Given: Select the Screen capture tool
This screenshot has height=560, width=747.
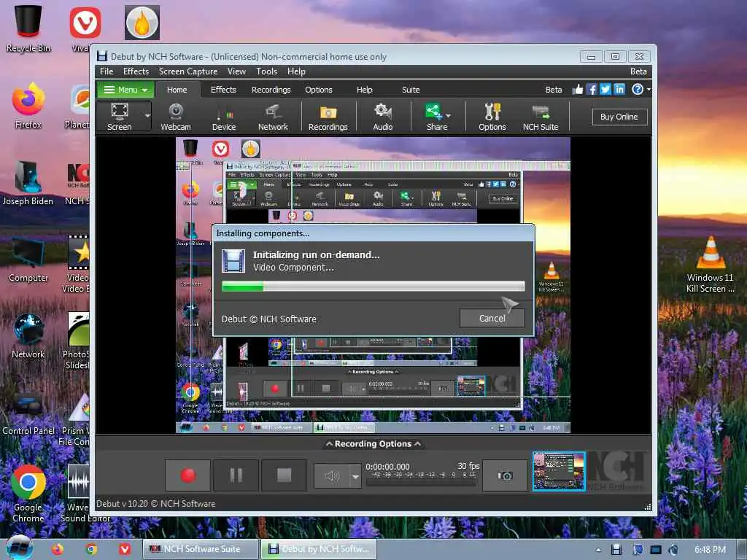Looking at the screenshot, I should point(119,116).
